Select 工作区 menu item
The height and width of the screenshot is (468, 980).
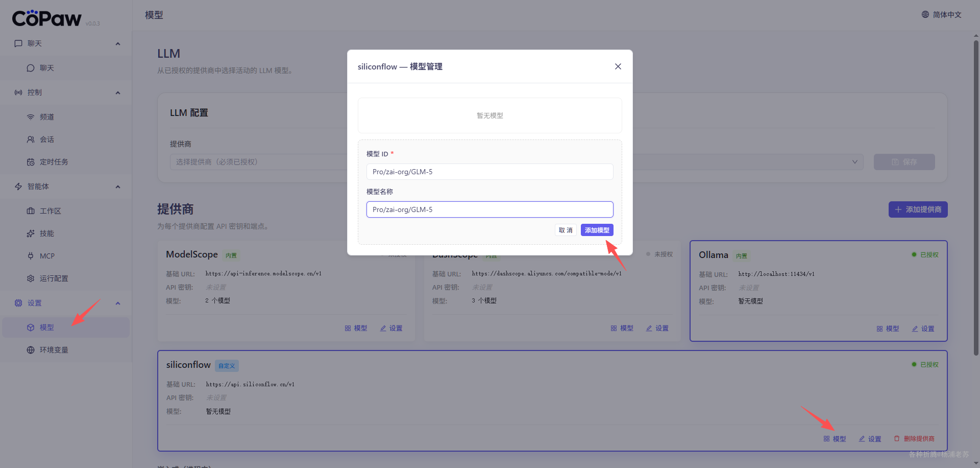[66, 211]
